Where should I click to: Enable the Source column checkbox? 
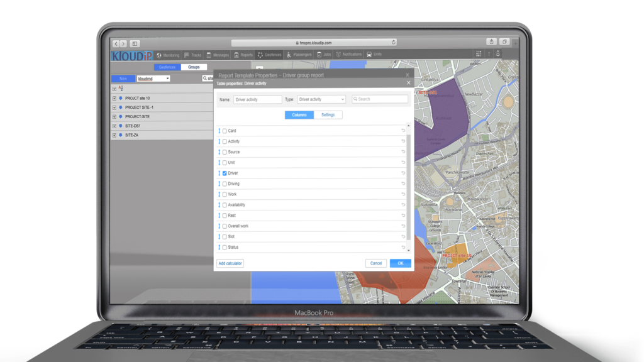click(225, 152)
